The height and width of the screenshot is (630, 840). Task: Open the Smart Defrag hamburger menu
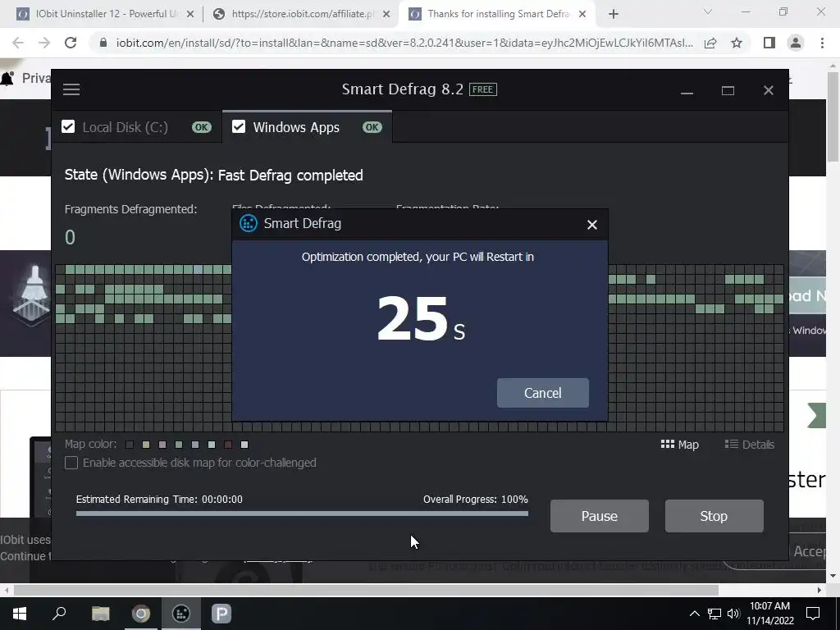pos(71,89)
